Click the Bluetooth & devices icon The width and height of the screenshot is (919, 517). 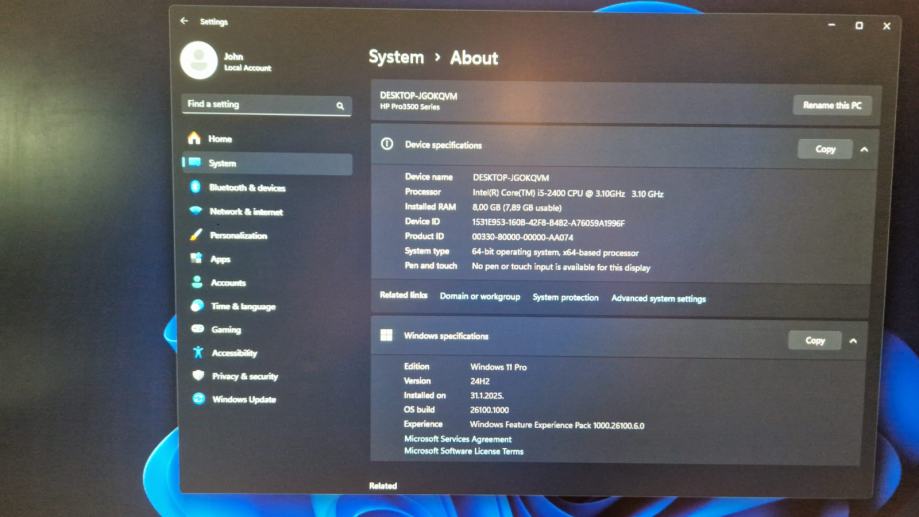pyautogui.click(x=195, y=187)
